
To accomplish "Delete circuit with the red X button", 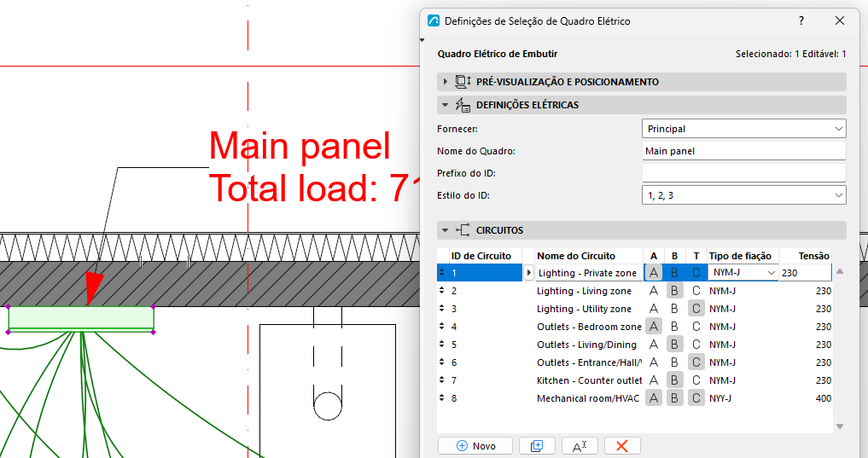I will [622, 446].
